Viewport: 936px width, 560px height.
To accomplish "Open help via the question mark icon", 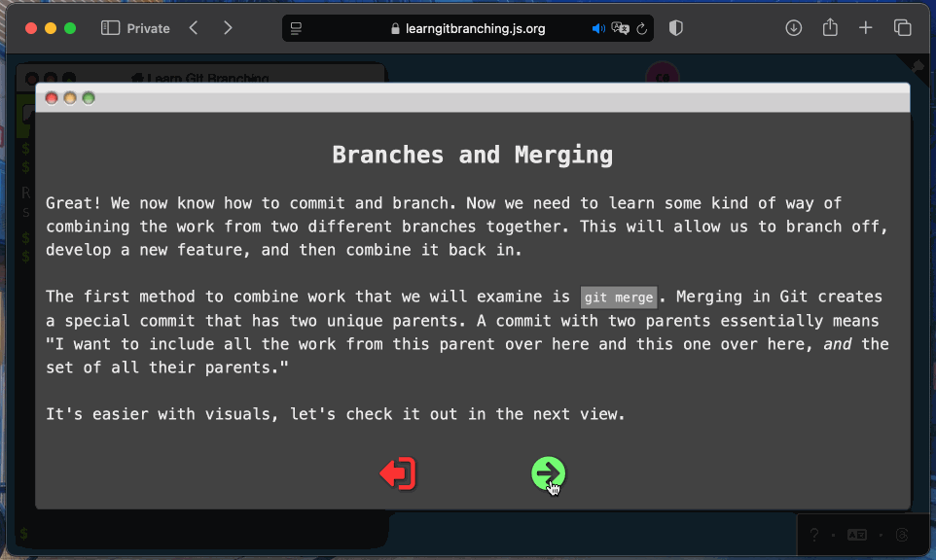I will pyautogui.click(x=814, y=535).
